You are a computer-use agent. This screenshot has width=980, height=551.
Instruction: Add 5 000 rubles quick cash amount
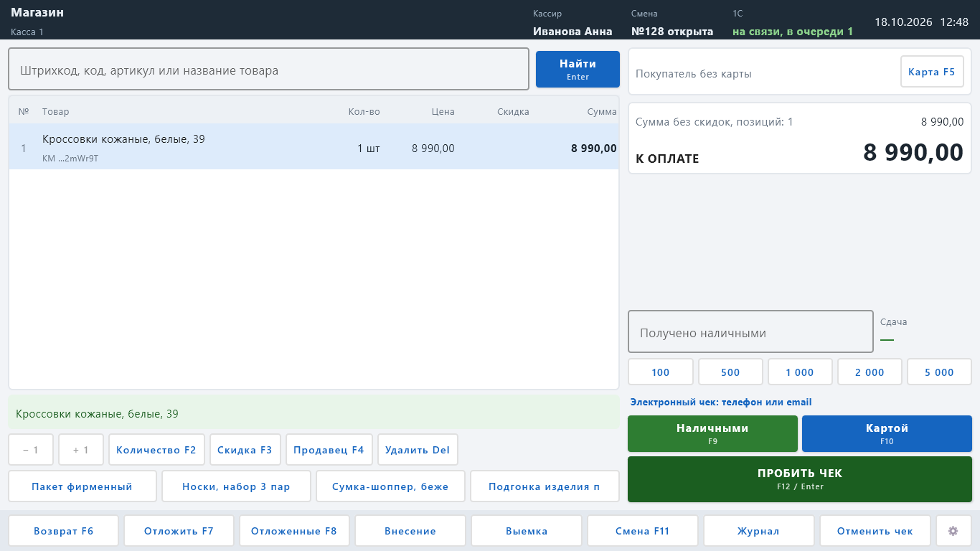click(939, 372)
